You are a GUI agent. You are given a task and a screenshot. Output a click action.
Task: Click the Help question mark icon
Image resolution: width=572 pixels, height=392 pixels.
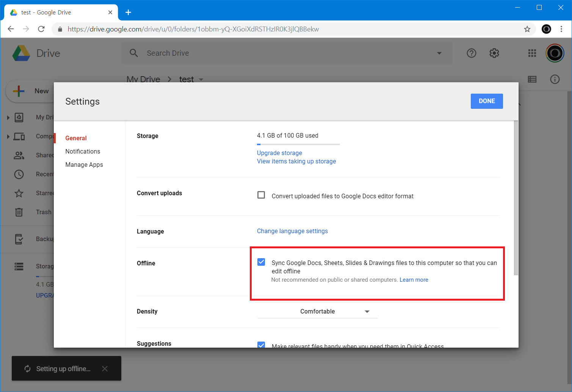click(471, 53)
